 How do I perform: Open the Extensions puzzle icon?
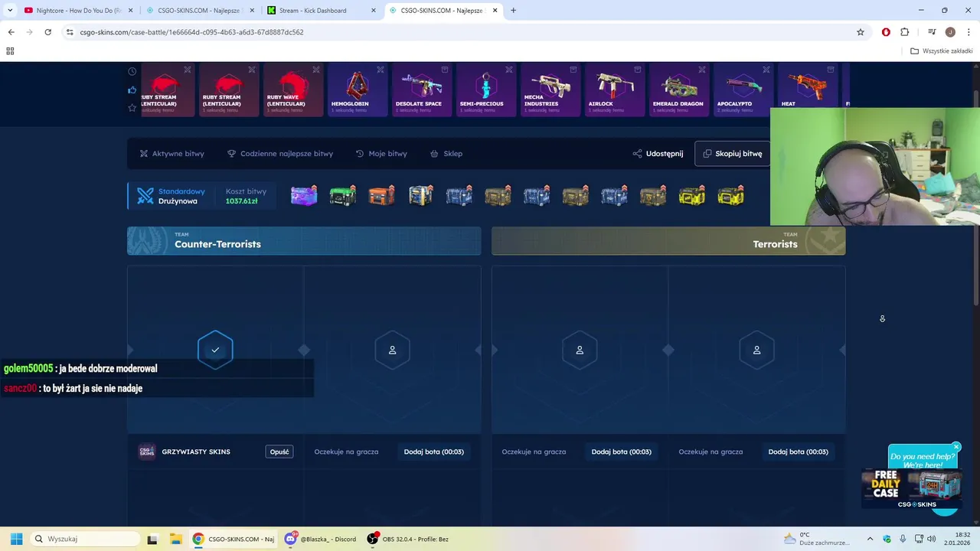point(905,32)
